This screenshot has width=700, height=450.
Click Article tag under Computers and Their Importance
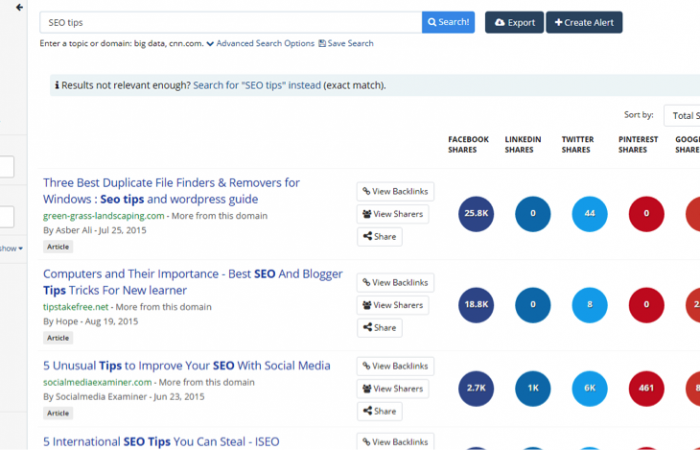(x=58, y=338)
